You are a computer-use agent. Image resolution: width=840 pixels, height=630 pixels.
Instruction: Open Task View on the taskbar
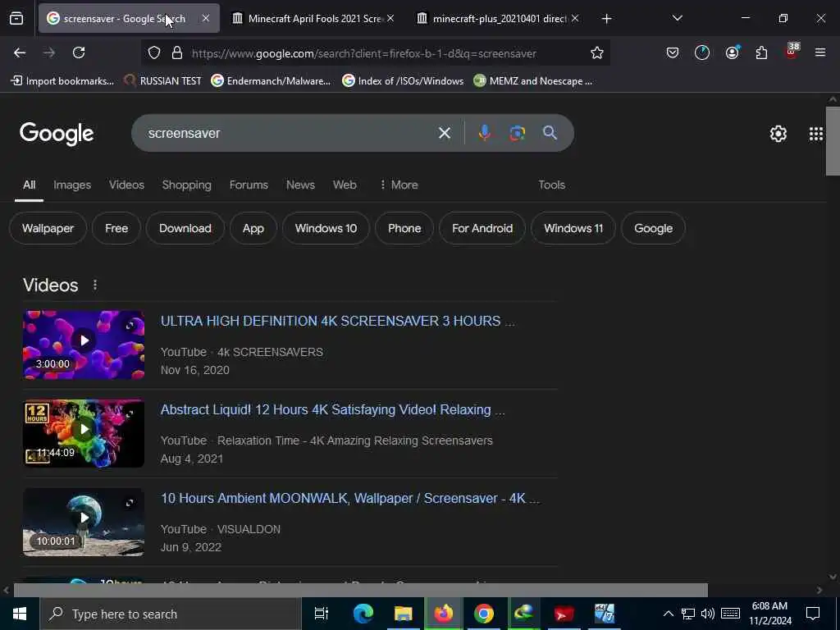[321, 614]
